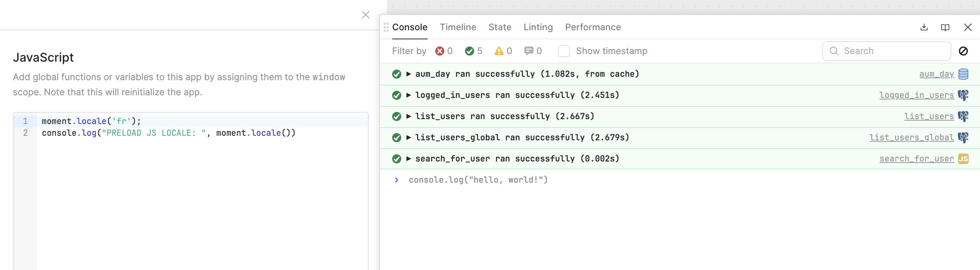Expand the search_for_user log entry

click(408, 159)
